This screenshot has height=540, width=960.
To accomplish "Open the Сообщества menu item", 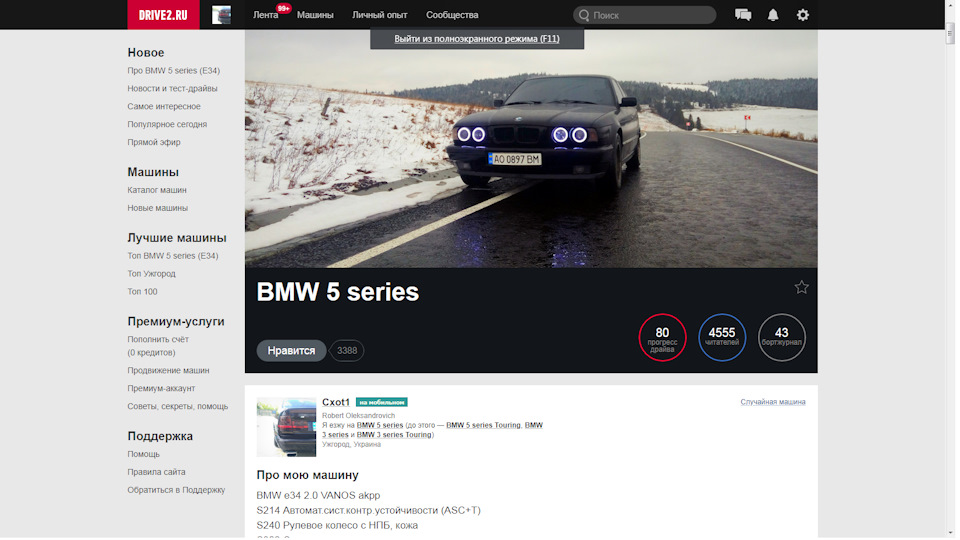I will [x=452, y=15].
